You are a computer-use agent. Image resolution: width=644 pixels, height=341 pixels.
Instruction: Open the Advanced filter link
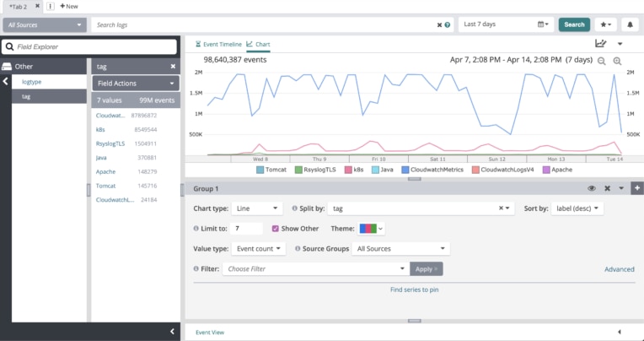619,269
